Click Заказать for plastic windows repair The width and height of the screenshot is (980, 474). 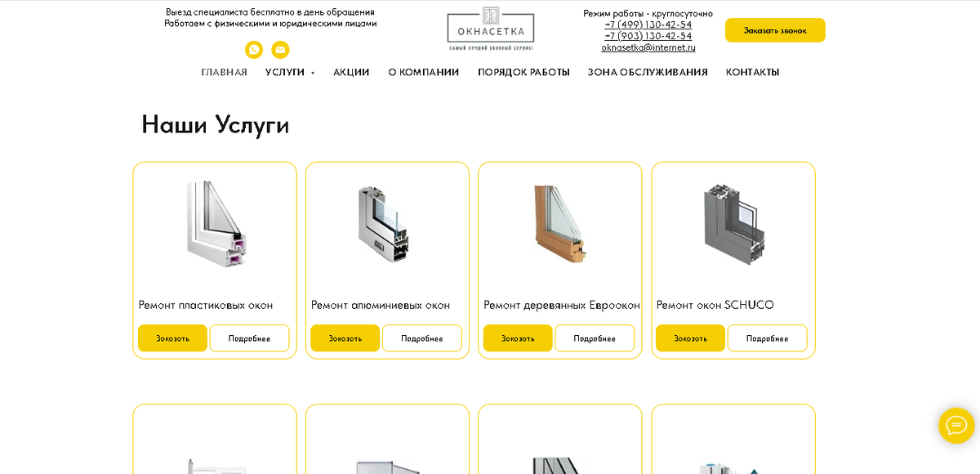point(172,338)
